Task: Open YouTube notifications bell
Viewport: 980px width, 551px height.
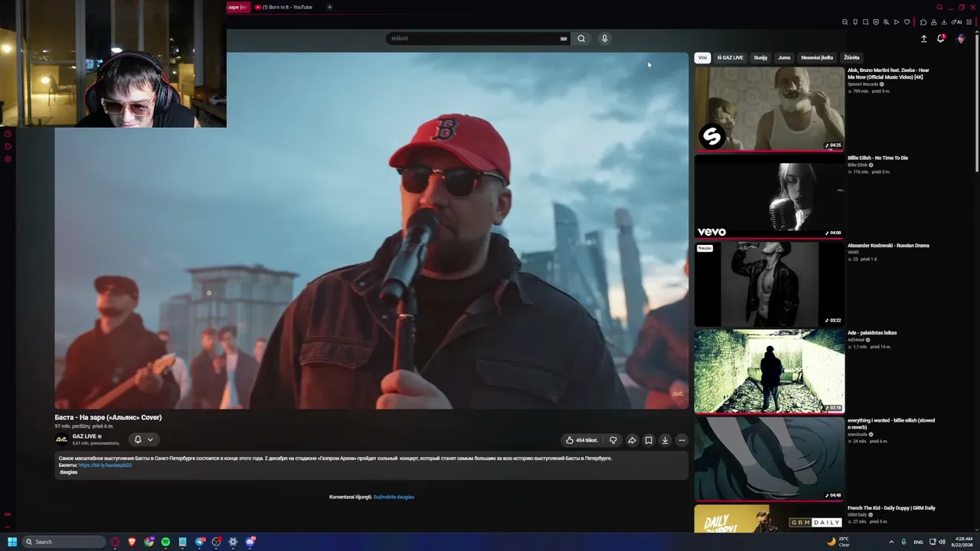Action: click(941, 38)
